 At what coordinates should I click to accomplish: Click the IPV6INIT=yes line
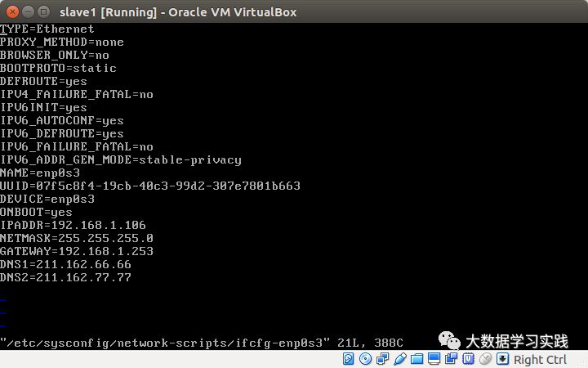tap(43, 107)
